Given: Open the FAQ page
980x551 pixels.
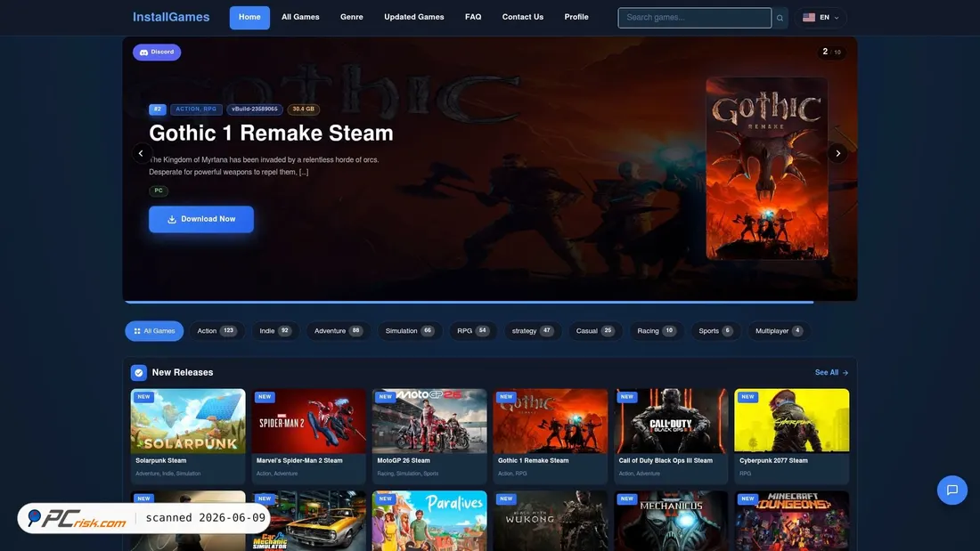Looking at the screenshot, I should tap(473, 18).
